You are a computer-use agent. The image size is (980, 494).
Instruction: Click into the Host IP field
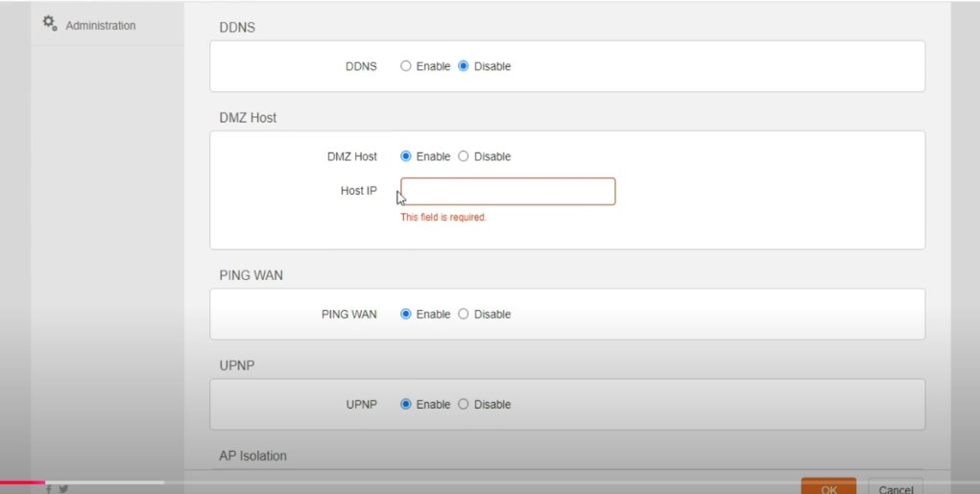pos(508,191)
